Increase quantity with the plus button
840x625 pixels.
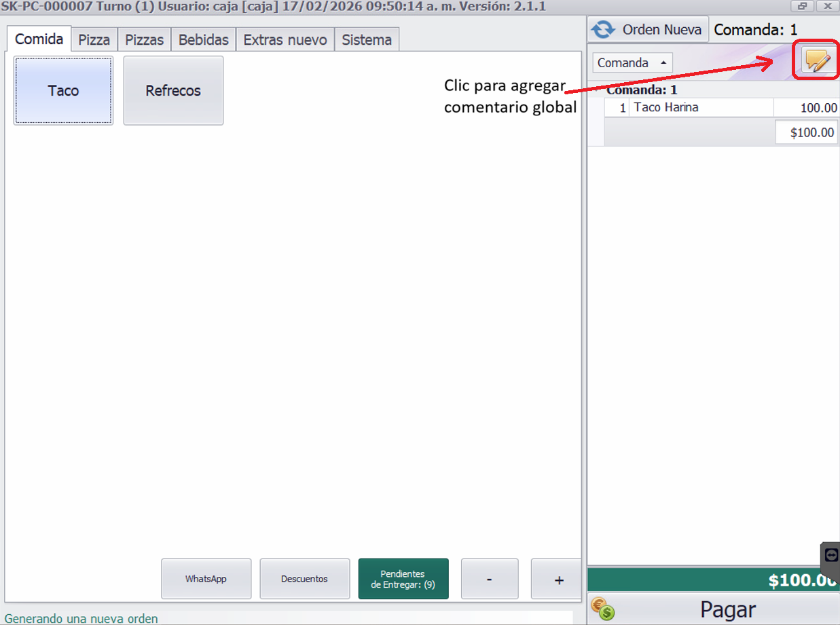click(558, 579)
